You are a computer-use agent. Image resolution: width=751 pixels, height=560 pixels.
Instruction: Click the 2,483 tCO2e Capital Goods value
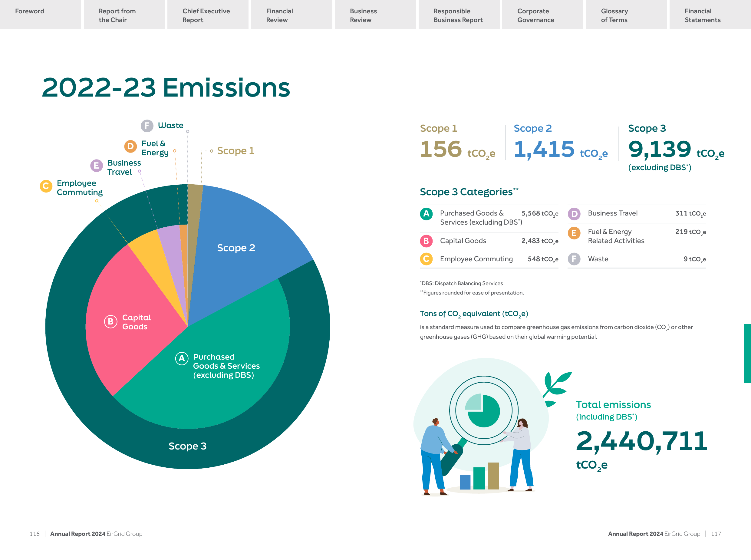point(540,241)
